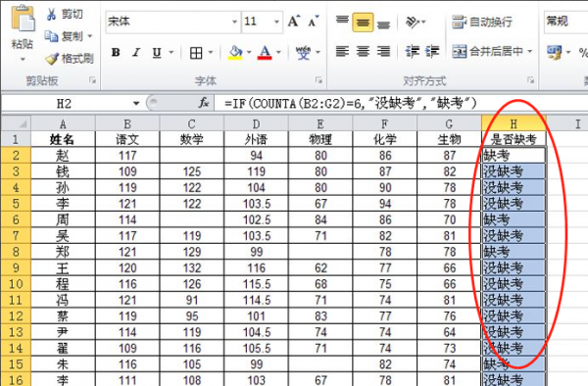The image size is (588, 386).
Task: Click Merge and Center (合并后居中) button
Action: coord(487,51)
